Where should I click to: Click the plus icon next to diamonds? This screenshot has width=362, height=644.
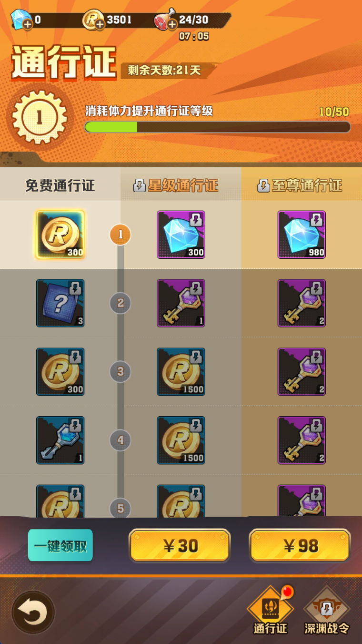(x=28, y=25)
